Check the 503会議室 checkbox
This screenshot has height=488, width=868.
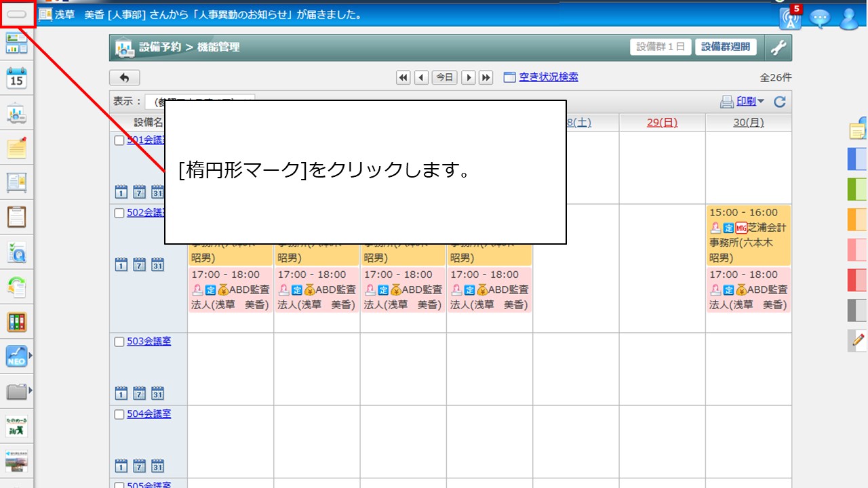coord(119,342)
